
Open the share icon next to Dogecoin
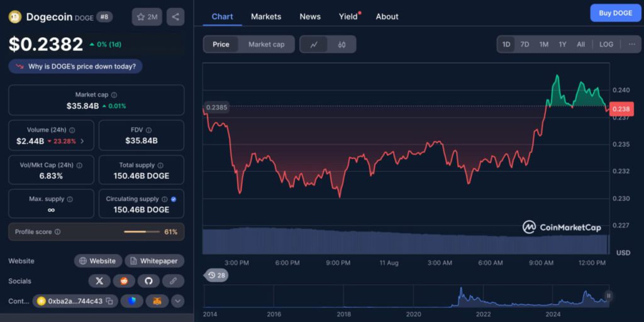(175, 17)
